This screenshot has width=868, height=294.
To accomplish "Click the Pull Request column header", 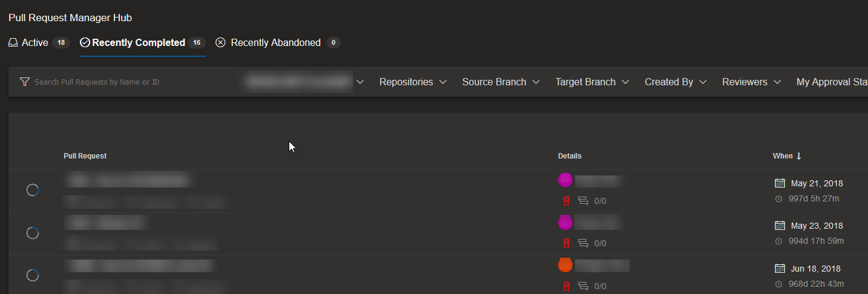I will pyautogui.click(x=85, y=156).
